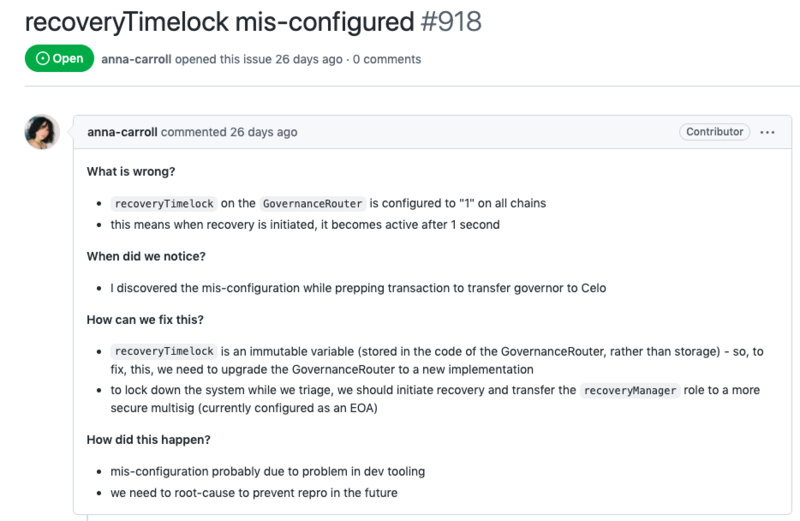The height and width of the screenshot is (521, 800).
Task: Open anna-carroll's profile avatar picture
Action: pyautogui.click(x=42, y=132)
